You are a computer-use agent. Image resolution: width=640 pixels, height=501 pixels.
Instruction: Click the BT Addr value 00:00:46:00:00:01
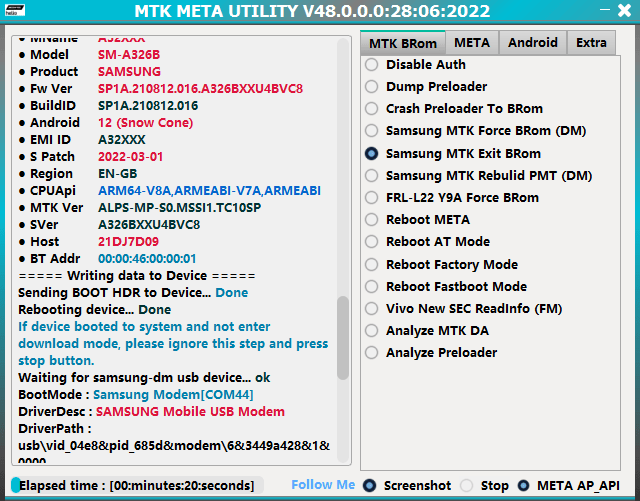(x=147, y=259)
